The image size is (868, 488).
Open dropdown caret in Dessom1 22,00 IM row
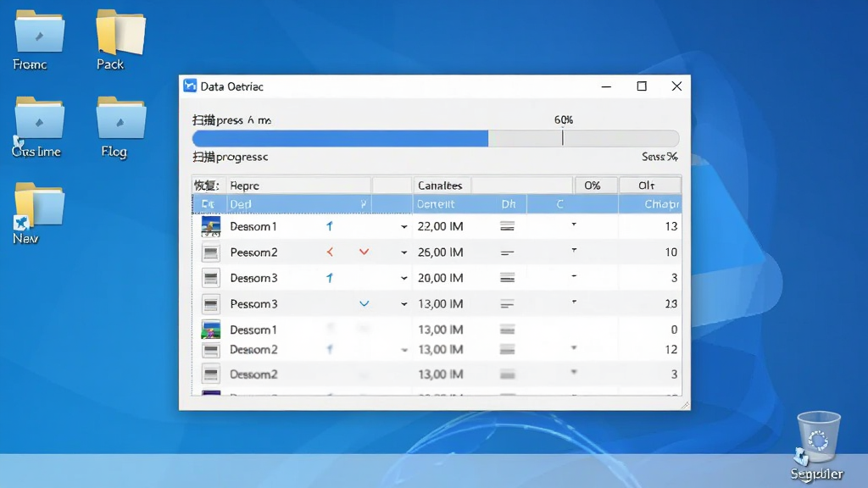(404, 227)
